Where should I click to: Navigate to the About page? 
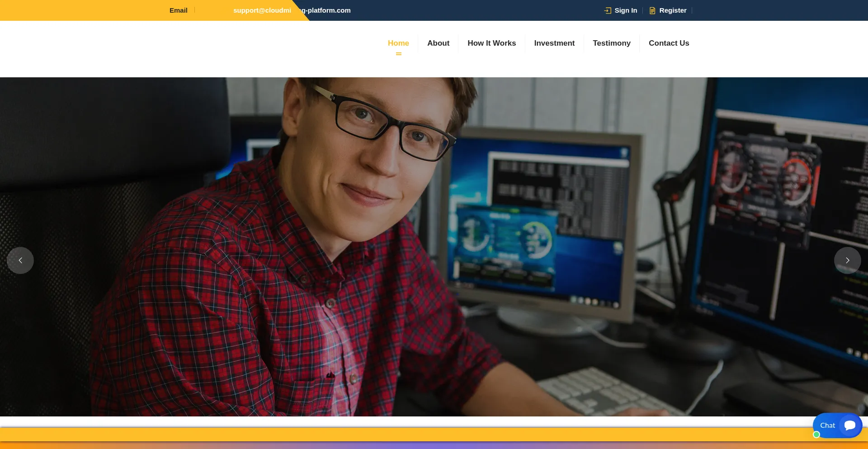438,43
